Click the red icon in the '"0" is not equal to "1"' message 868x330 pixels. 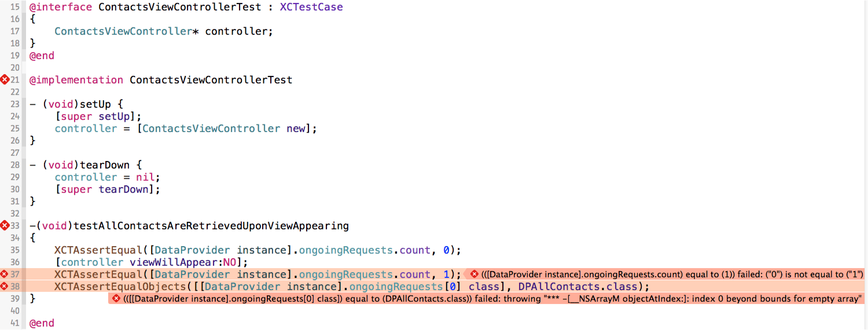point(474,274)
